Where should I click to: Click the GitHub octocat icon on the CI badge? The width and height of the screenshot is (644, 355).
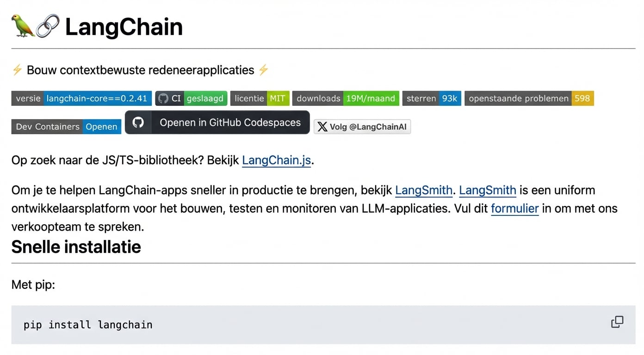pos(163,98)
